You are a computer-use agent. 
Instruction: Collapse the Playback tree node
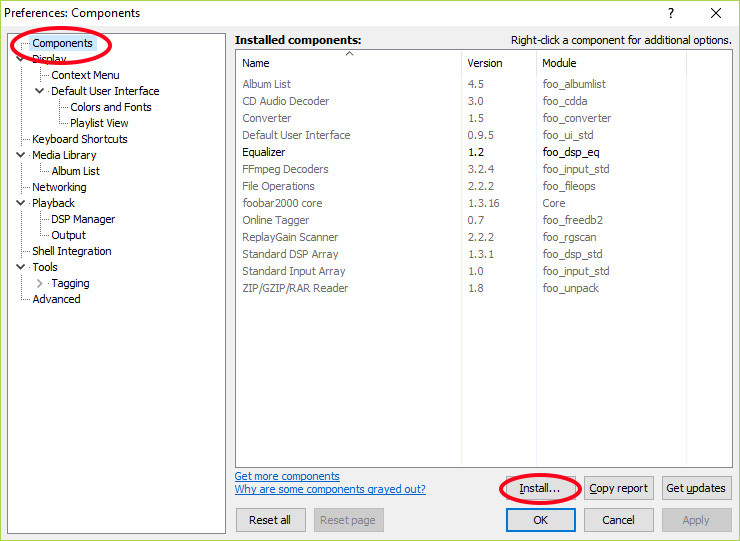(20, 203)
